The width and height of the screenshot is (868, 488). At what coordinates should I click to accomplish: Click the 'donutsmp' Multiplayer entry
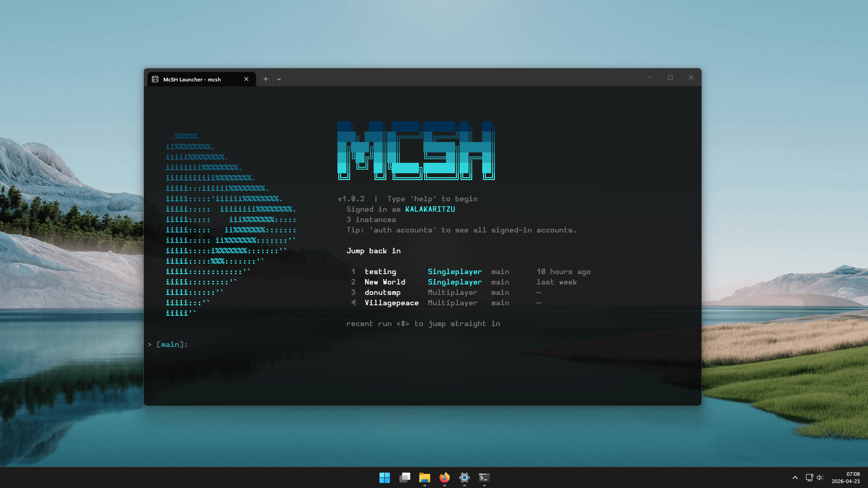coord(382,293)
